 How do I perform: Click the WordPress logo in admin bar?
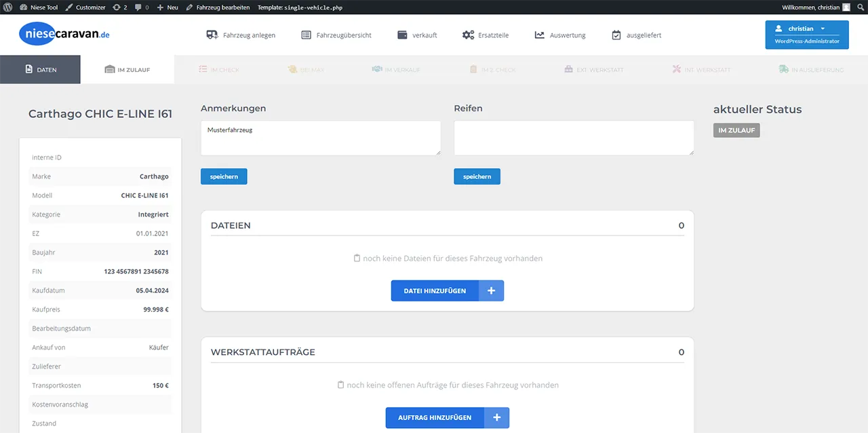click(x=7, y=7)
